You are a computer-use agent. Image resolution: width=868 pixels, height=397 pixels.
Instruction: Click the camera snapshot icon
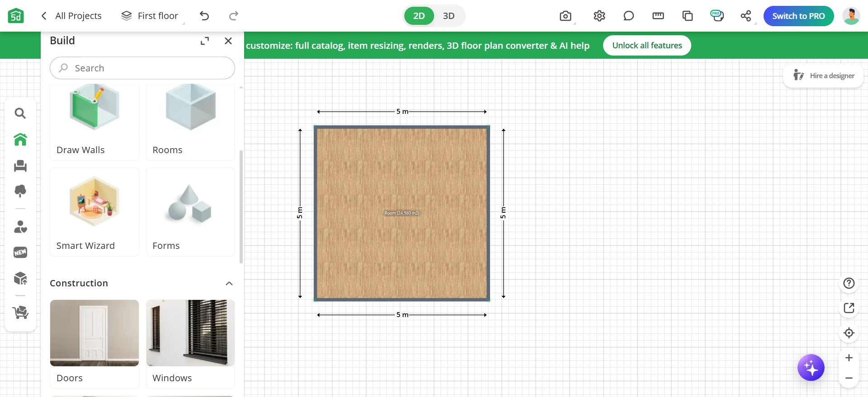click(565, 16)
